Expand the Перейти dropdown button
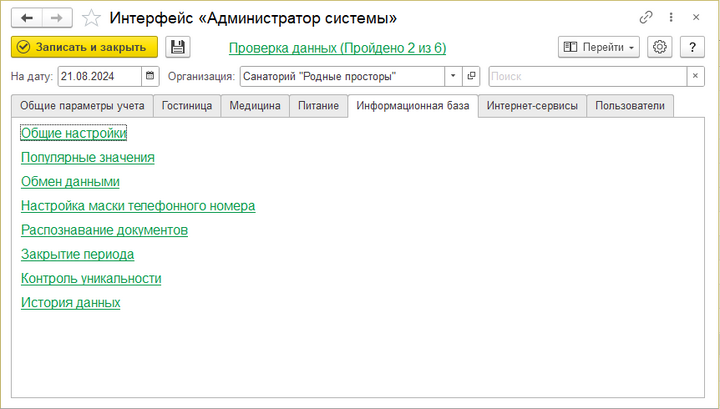 (599, 47)
